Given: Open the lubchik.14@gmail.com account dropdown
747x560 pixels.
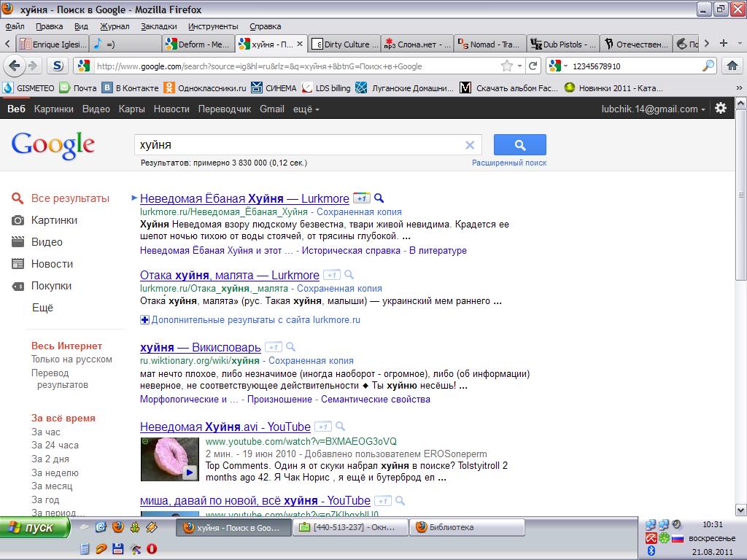Looking at the screenshot, I should point(653,109).
